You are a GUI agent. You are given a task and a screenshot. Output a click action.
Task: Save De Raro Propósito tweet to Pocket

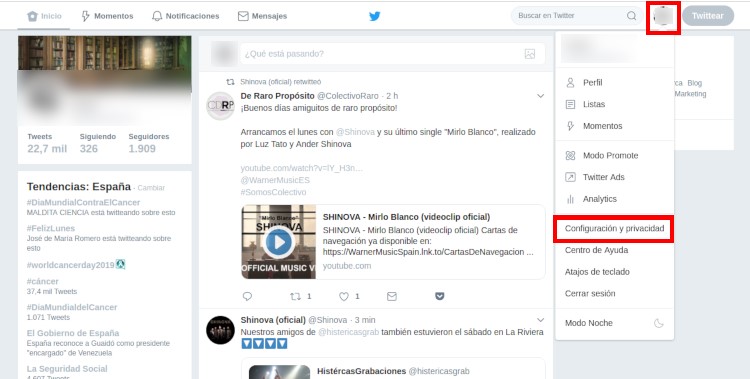click(440, 296)
